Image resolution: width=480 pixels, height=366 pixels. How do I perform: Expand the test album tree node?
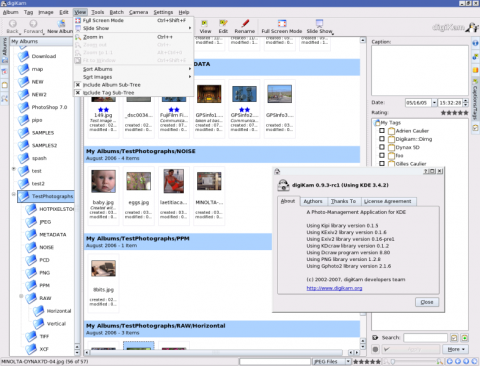(14, 169)
